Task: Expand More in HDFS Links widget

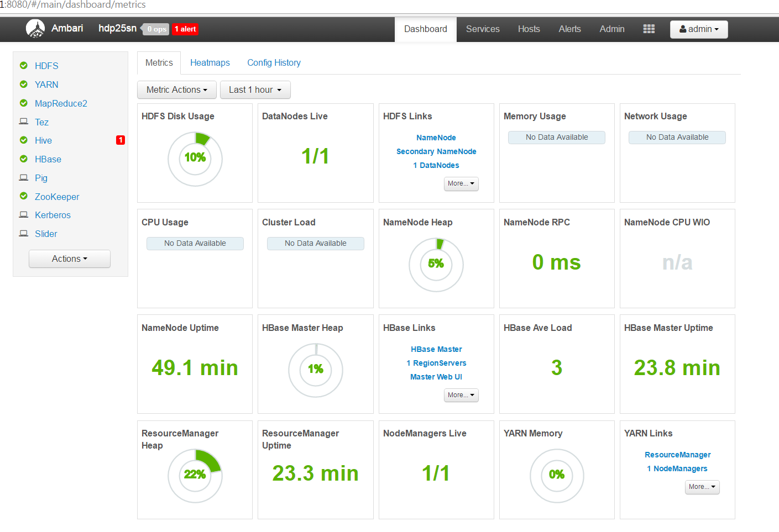Action: [461, 184]
